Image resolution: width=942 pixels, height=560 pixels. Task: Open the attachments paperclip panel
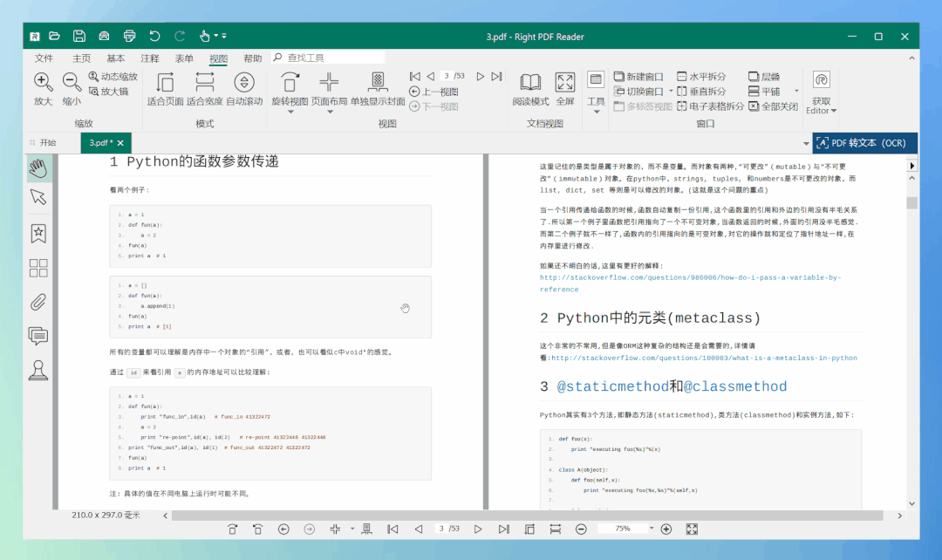tap(38, 302)
